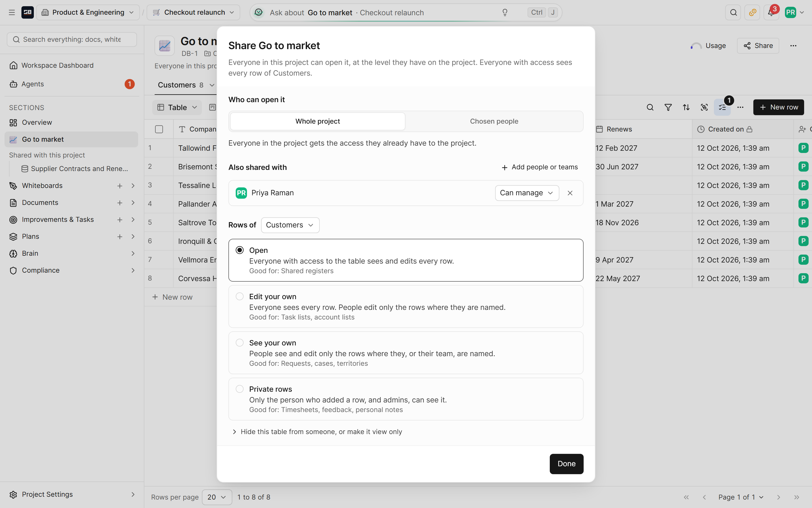
Task: Go to first page double-arrow icon
Action: coord(686,497)
